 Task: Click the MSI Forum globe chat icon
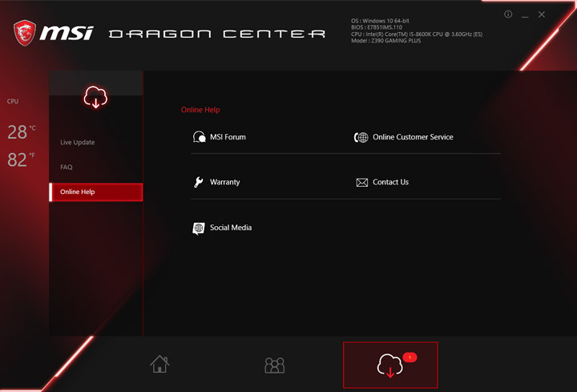tap(199, 137)
